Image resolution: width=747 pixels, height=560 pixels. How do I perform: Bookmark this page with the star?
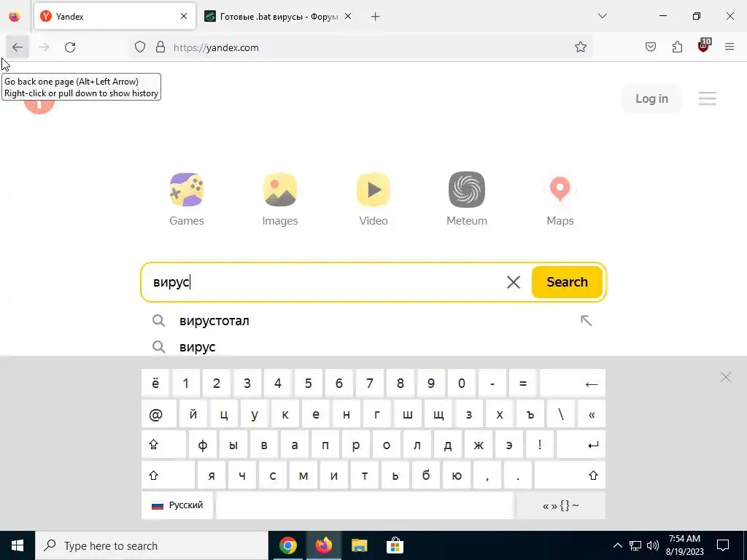point(580,47)
